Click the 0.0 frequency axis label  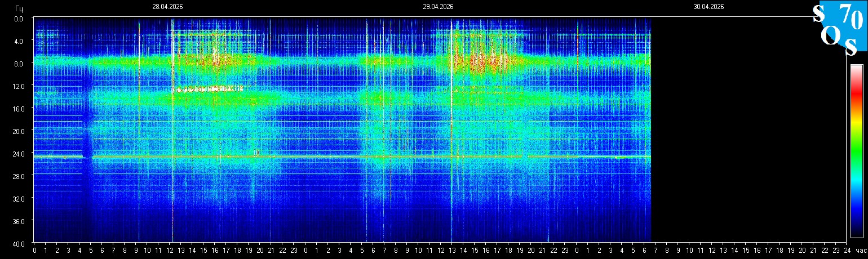tap(19, 19)
